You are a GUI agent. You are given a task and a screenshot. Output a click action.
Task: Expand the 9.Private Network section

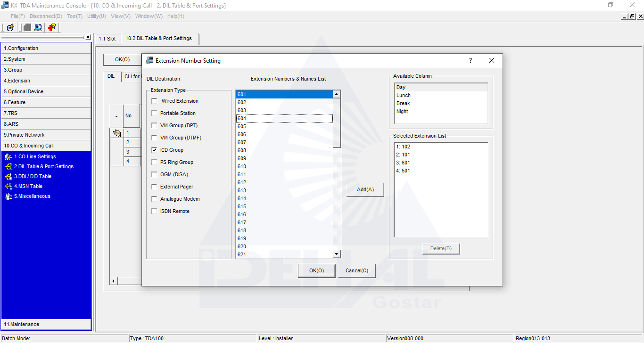46,135
